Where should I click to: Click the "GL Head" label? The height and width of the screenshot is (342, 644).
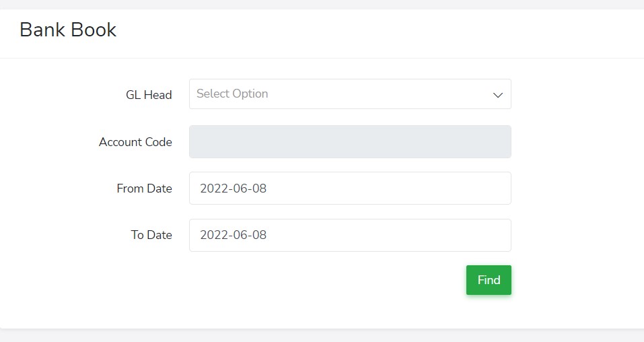click(x=149, y=95)
